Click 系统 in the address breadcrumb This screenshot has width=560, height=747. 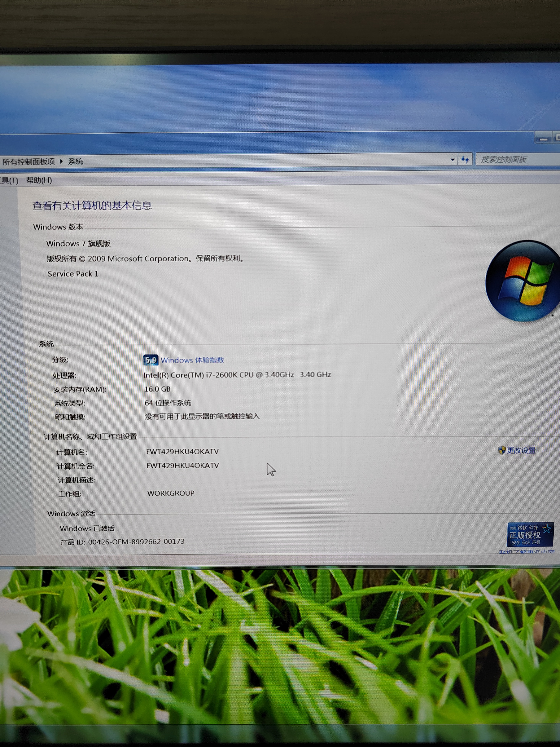point(76,161)
